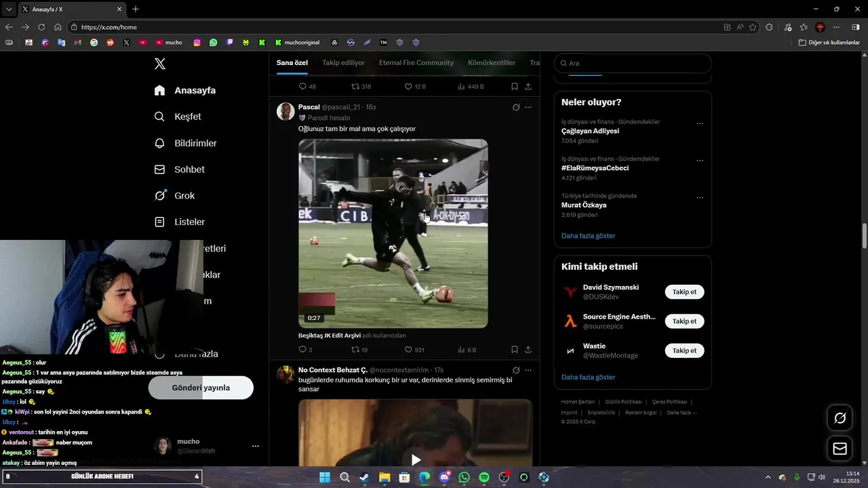The image size is (868, 488).
Task: Follow Source Engine Aesthetics
Action: click(684, 321)
